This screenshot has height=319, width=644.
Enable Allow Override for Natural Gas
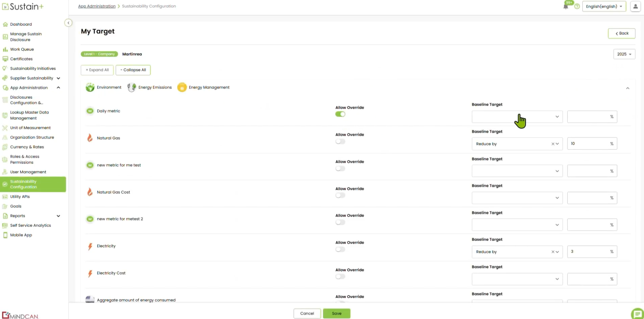point(340,142)
